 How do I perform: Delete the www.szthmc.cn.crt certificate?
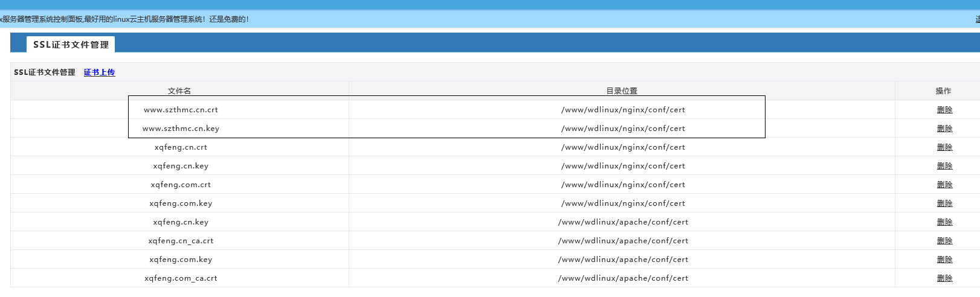click(x=944, y=110)
